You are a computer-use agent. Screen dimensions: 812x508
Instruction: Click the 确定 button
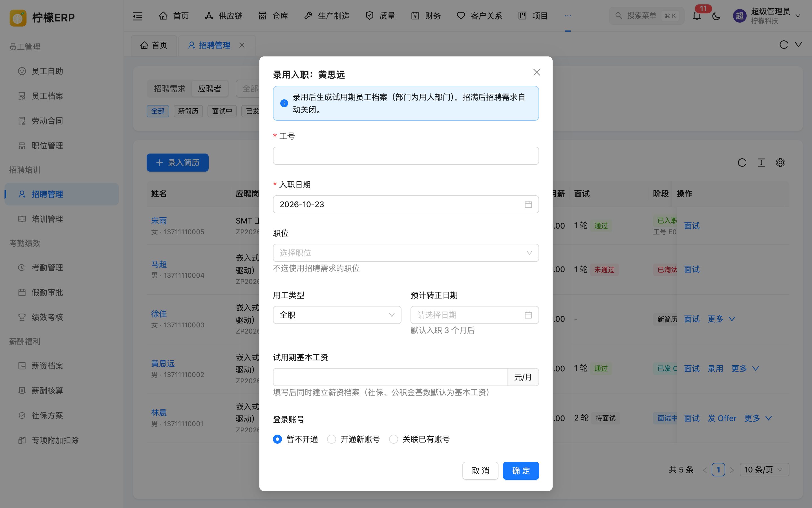click(521, 471)
